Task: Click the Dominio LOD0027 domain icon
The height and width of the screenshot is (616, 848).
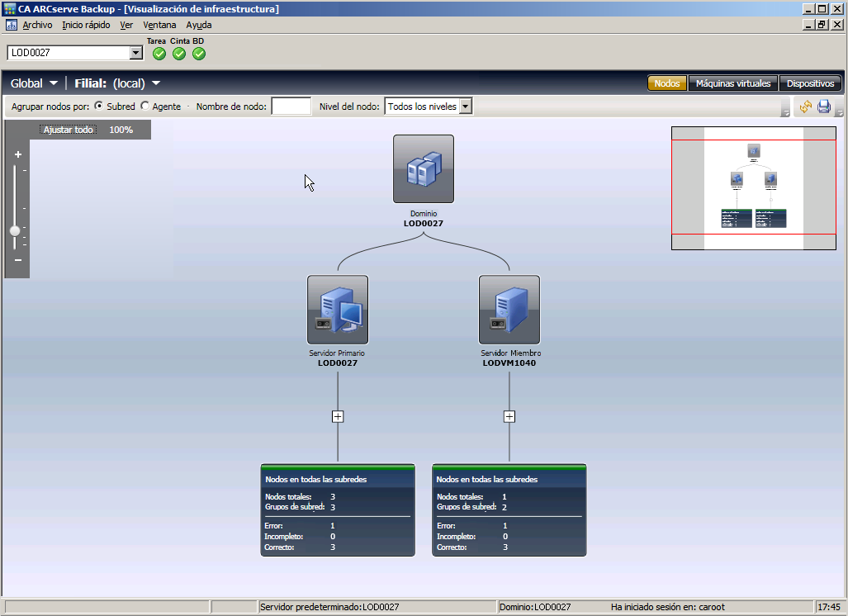Action: 423,168
